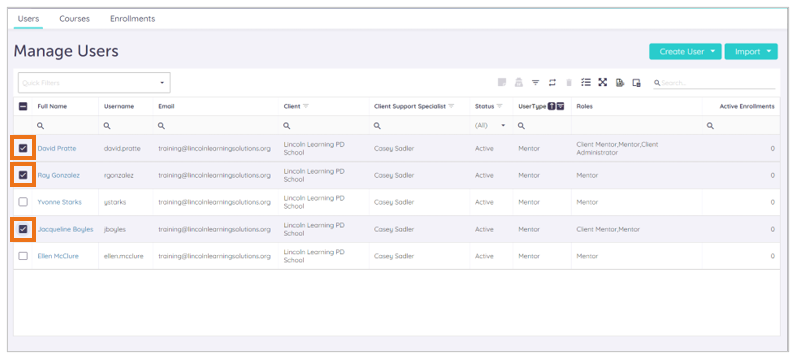
Task: Click the grayed impersonate user icon
Action: (519, 83)
